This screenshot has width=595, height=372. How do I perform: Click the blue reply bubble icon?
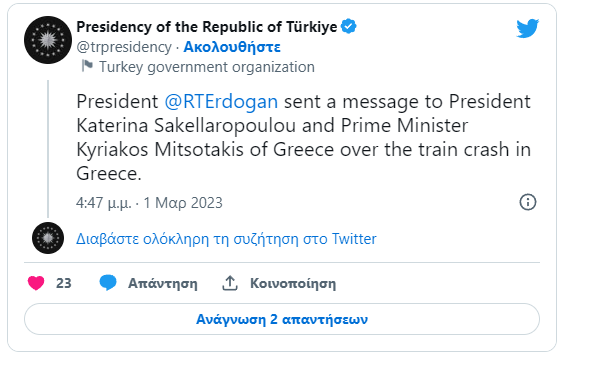108,283
